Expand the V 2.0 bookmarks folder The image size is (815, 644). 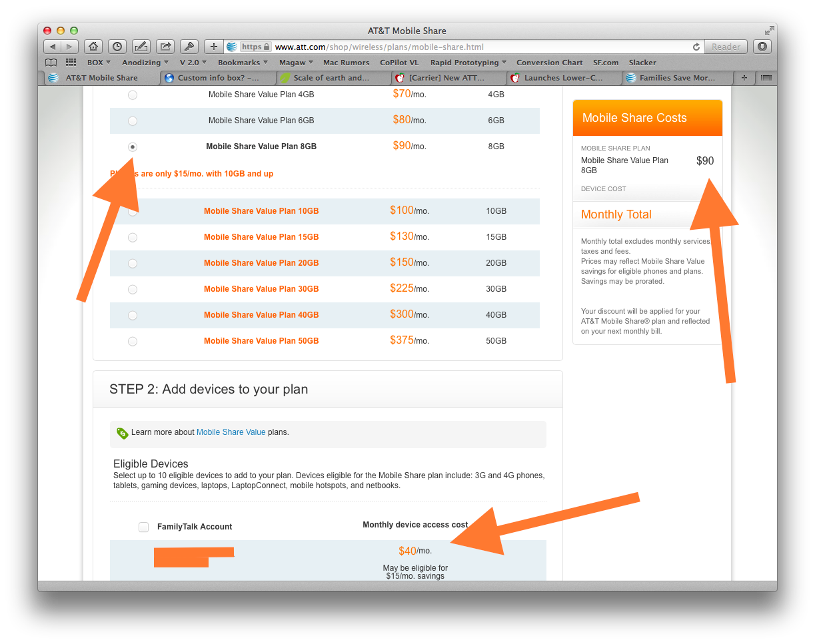tap(193, 63)
